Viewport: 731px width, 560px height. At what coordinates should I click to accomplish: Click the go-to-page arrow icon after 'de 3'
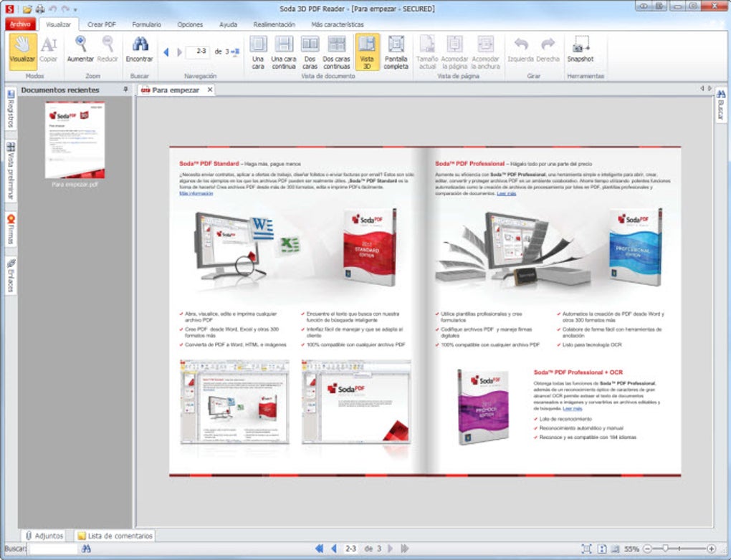pos(236,52)
